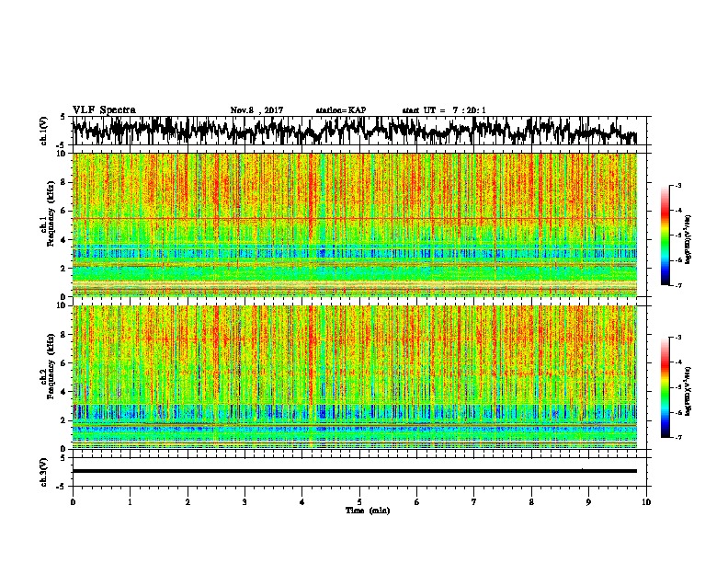Click the "-3" tick of ch.1 colorbar

pyautogui.click(x=678, y=185)
